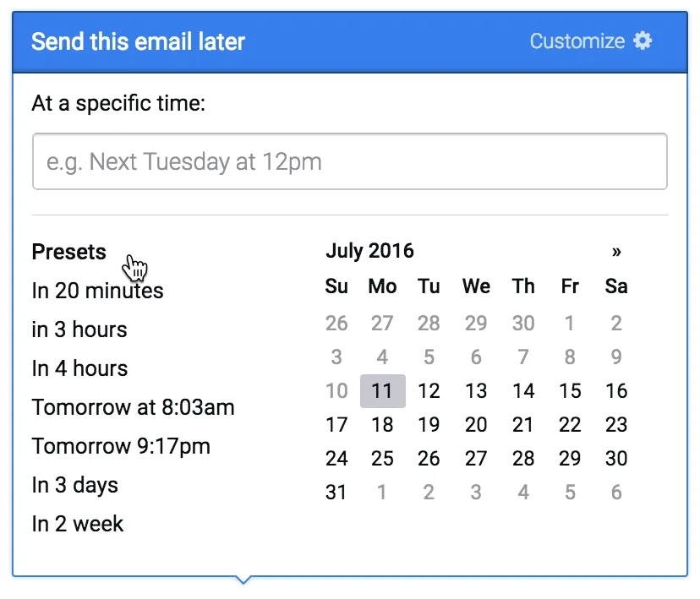Choose the 'in 3 hours' preset

(79, 329)
